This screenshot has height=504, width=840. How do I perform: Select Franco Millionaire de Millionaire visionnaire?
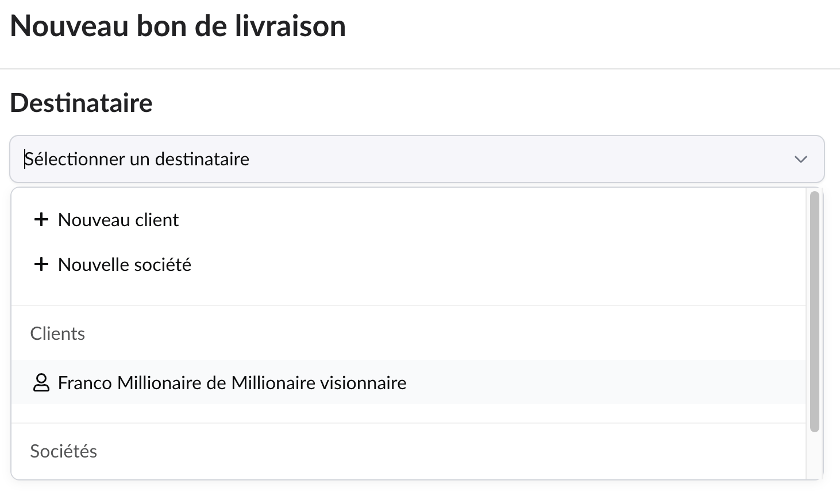pyautogui.click(x=232, y=383)
